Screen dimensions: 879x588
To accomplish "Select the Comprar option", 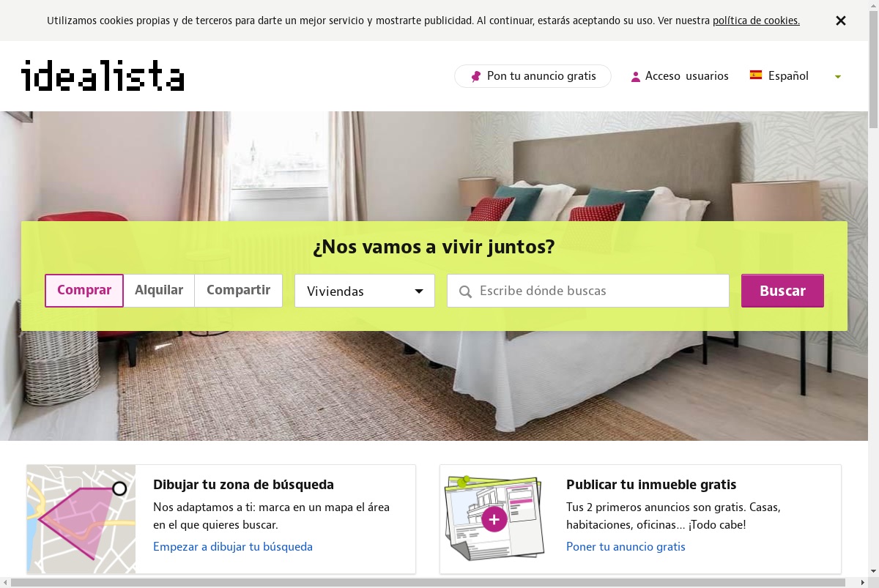I will click(x=84, y=290).
